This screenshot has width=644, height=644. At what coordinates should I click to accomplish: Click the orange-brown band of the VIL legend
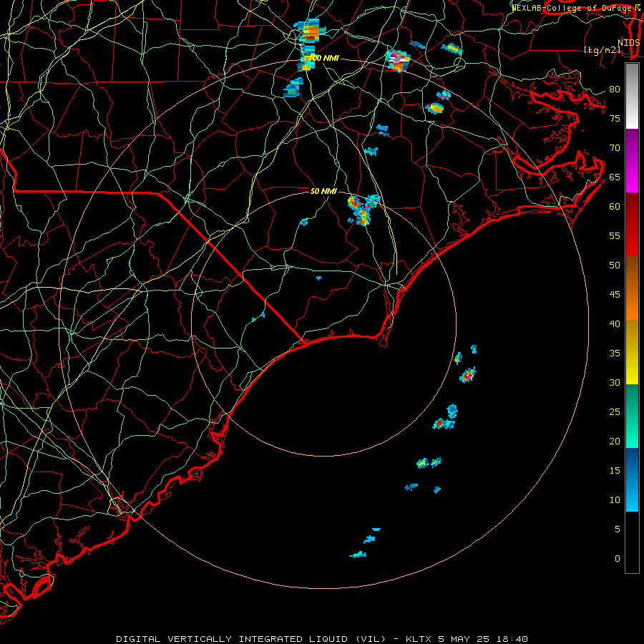[x=632, y=288]
